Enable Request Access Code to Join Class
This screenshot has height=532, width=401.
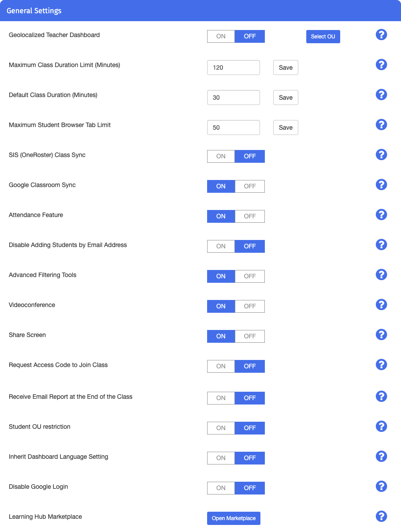(x=221, y=366)
